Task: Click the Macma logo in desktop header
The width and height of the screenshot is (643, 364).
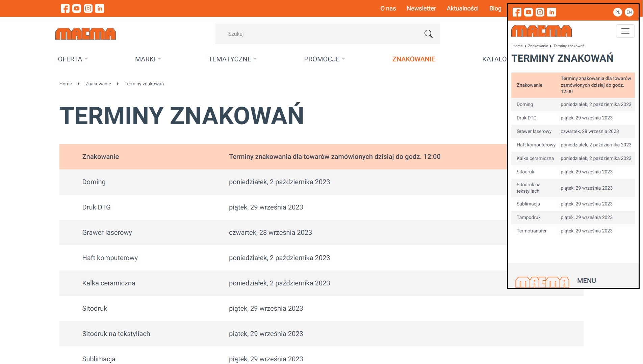Action: [85, 34]
